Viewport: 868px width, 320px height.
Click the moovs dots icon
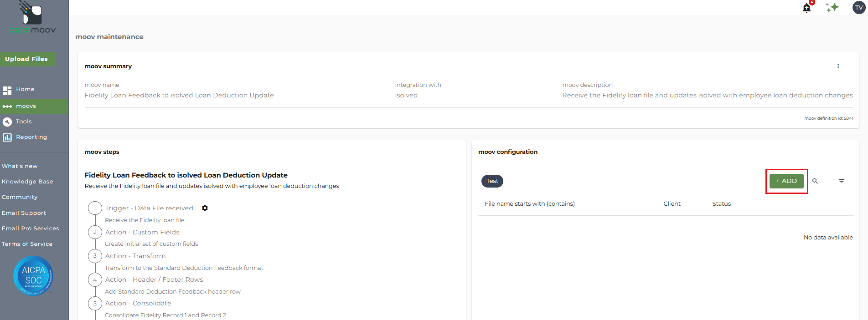click(x=7, y=107)
